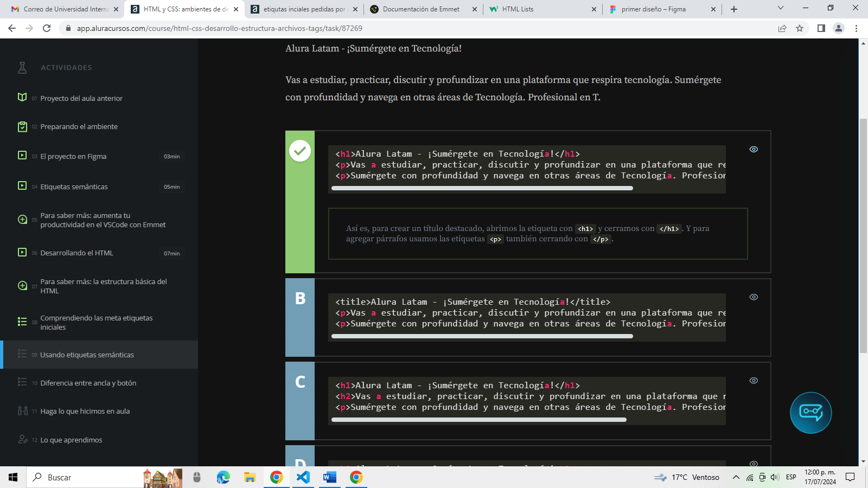This screenshot has width=868, height=488.
Task: Click the book icon beside Proyecto del aula anterior
Action: pyautogui.click(x=22, y=97)
